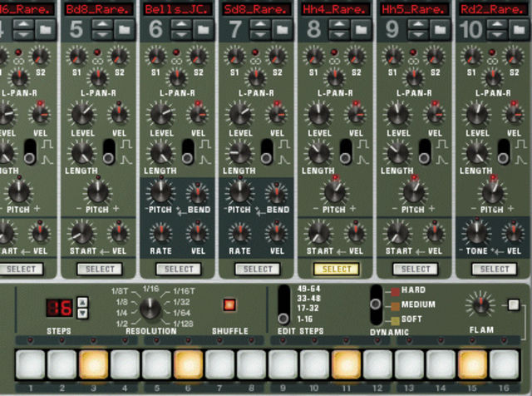532x396 pixels.
Task: Click the S2 send knob on channel 9
Action: (x=434, y=57)
